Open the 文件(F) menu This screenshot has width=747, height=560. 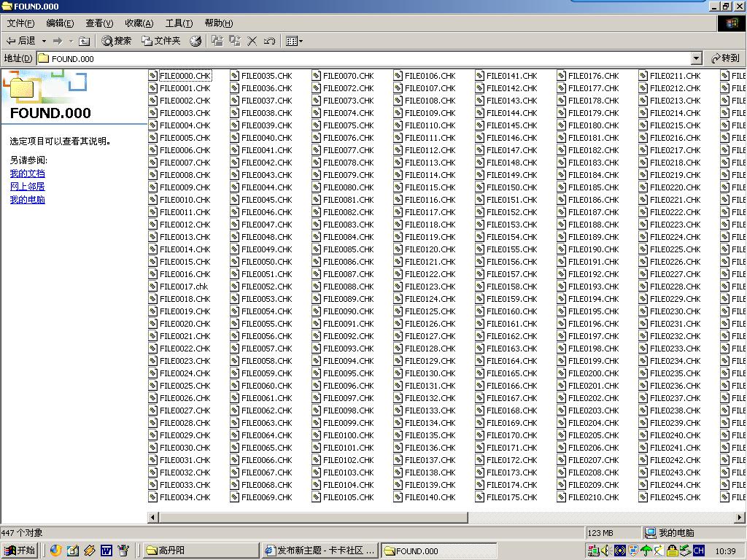pos(20,23)
